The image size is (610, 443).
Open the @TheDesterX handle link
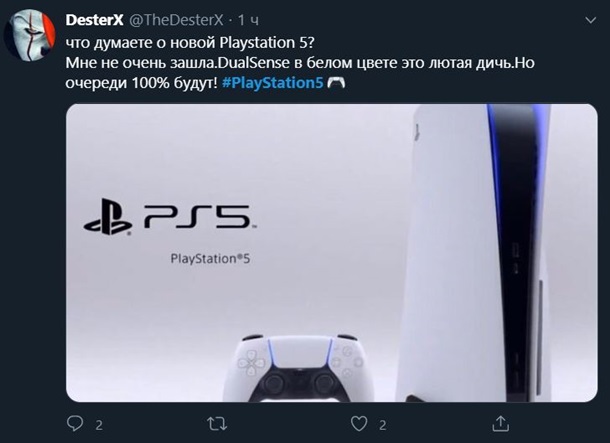(x=176, y=20)
